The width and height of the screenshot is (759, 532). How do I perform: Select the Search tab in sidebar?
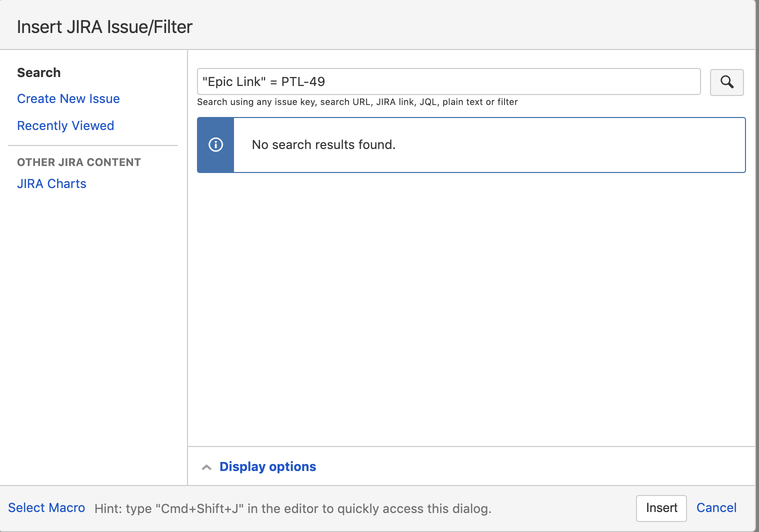[39, 72]
